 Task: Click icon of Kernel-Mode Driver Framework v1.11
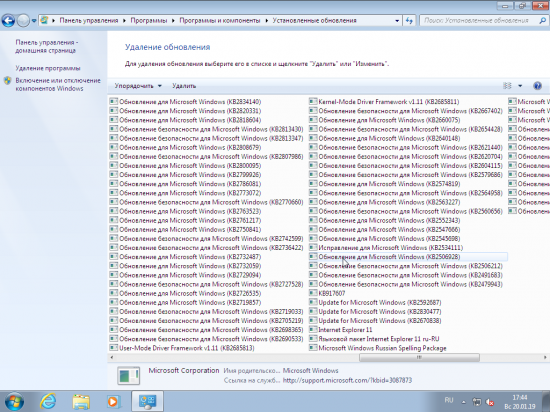[x=313, y=102]
